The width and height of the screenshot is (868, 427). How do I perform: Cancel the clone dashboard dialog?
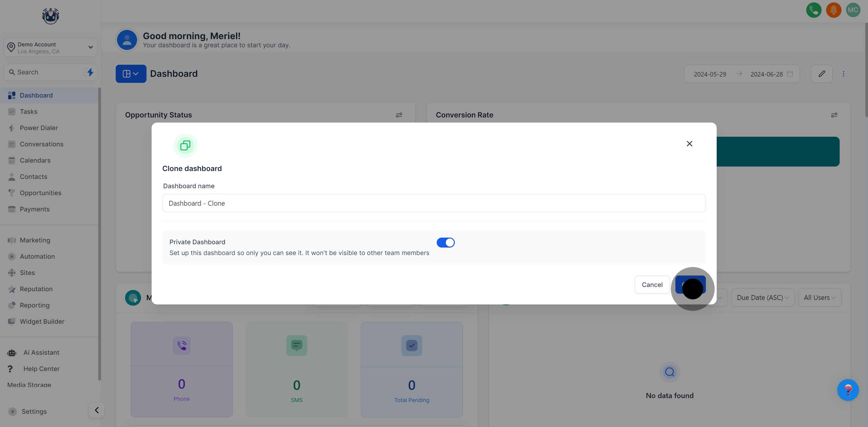pos(652,285)
